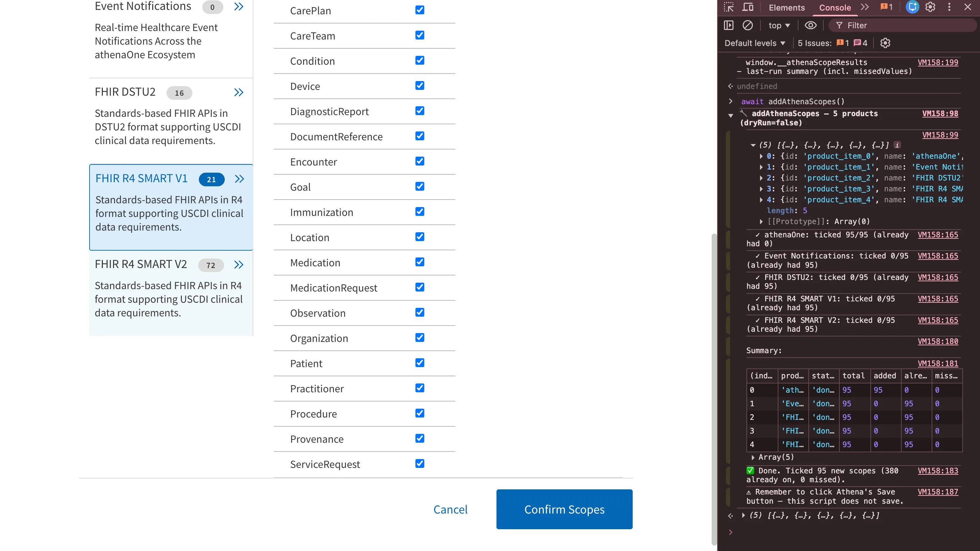Viewport: 980px width, 551px height.
Task: Open Event Notifications double-chevron icon
Action: (x=239, y=6)
